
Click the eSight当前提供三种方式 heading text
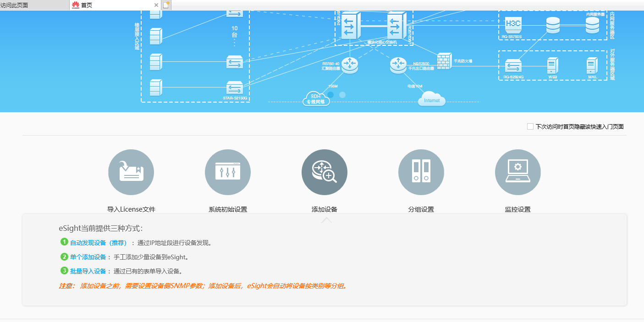pyautogui.click(x=101, y=228)
